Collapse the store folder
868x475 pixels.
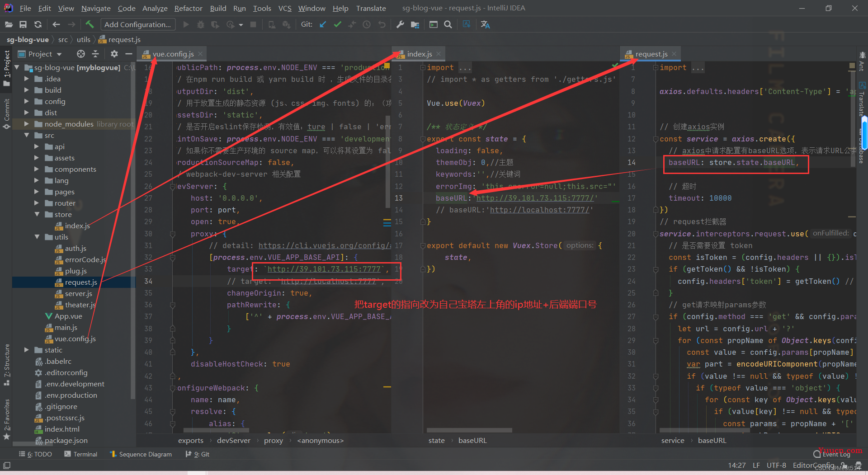(37, 214)
